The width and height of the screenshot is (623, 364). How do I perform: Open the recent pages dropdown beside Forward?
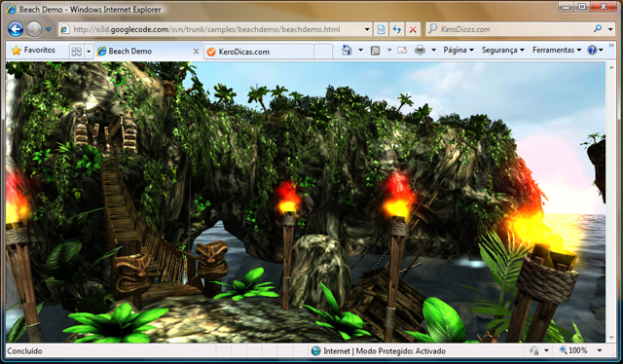pyautogui.click(x=49, y=29)
